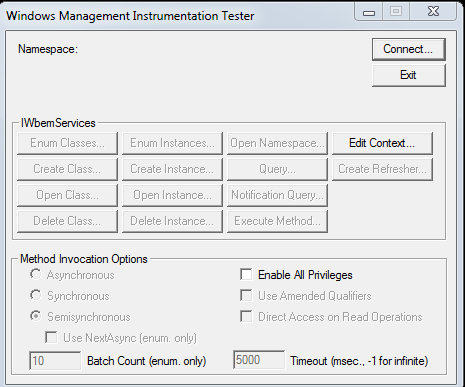The image size is (465, 387).
Task: Click the Query... button
Action: pyautogui.click(x=277, y=169)
